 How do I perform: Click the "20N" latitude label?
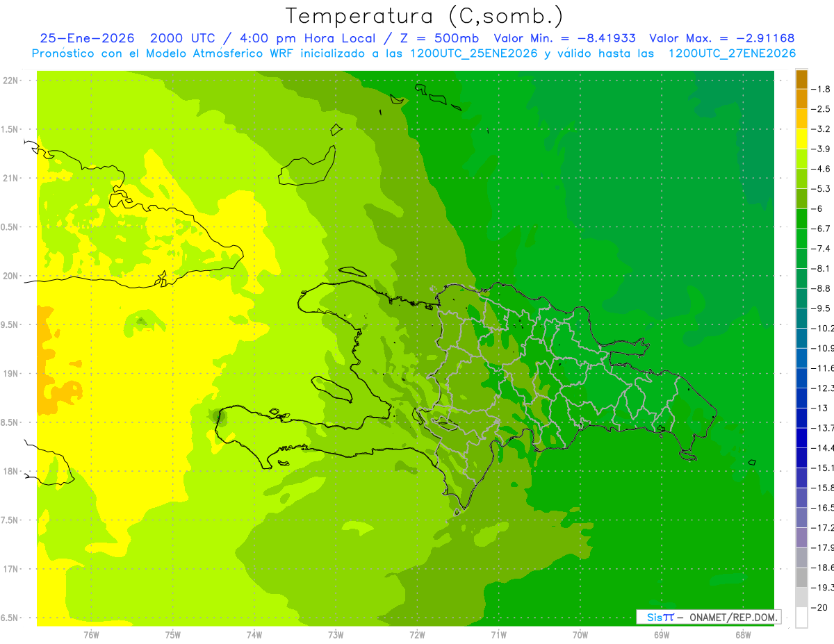tap(10, 276)
